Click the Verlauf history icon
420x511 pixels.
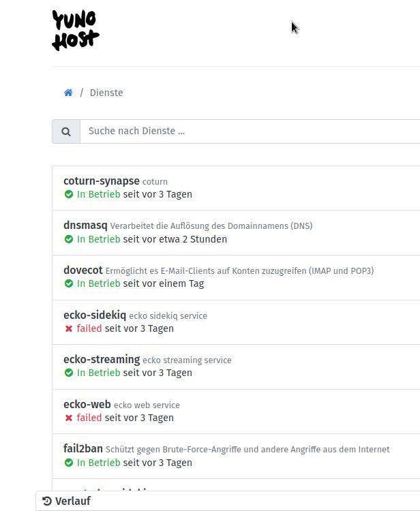47,501
